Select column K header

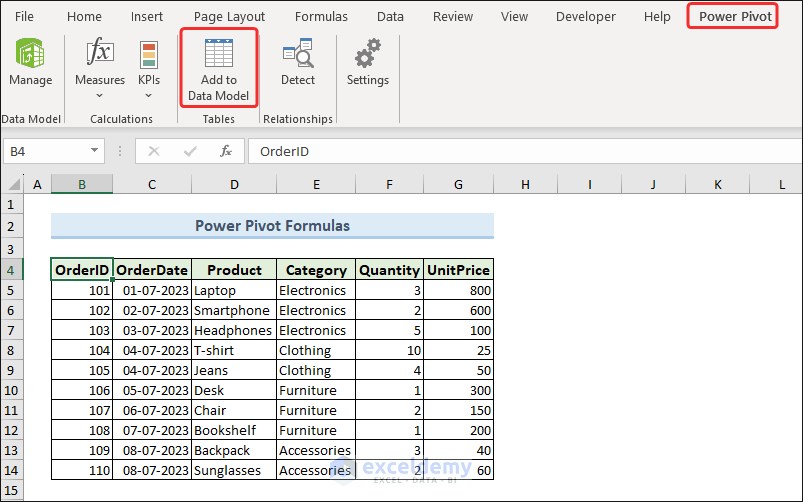(717, 184)
